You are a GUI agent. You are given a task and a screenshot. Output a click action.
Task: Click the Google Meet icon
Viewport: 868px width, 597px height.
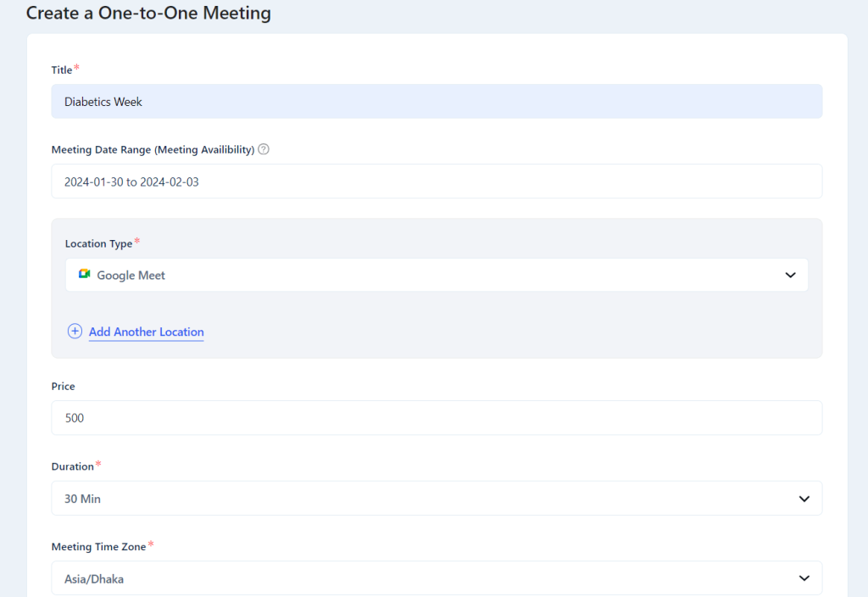coord(84,275)
